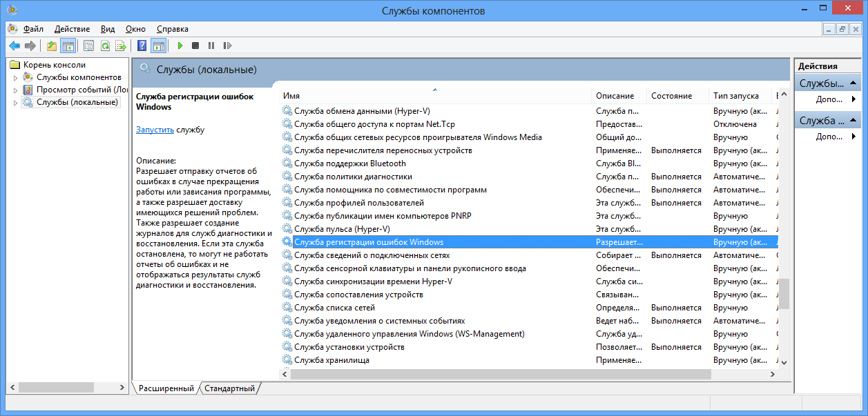Screen dimensions: 868x416
Task: Click the Запустить link to start service
Action: 155,130
